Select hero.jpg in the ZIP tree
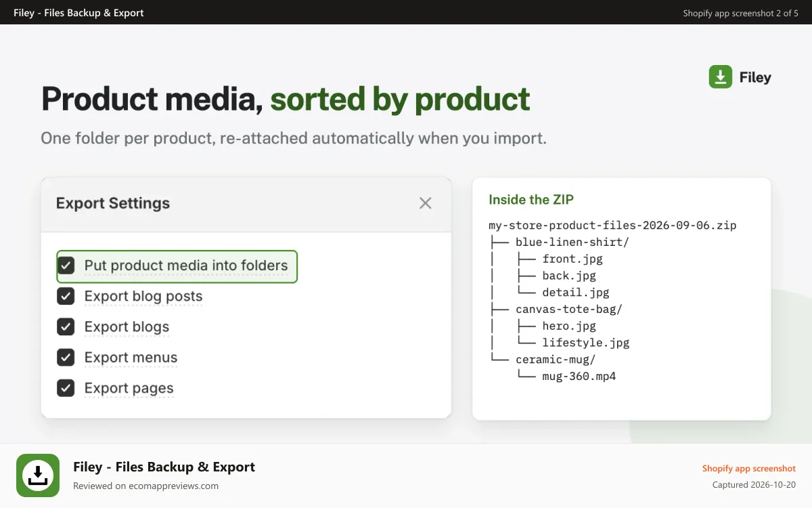 click(569, 326)
